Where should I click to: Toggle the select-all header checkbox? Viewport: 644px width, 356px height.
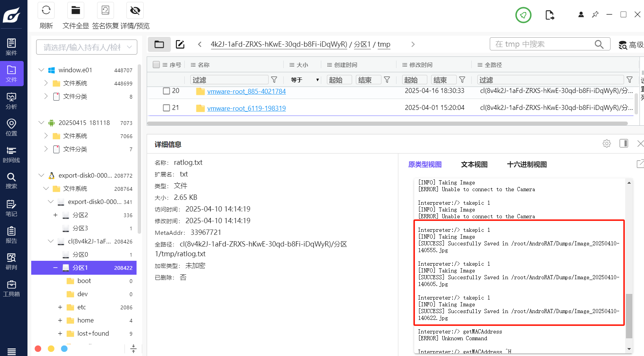156,65
